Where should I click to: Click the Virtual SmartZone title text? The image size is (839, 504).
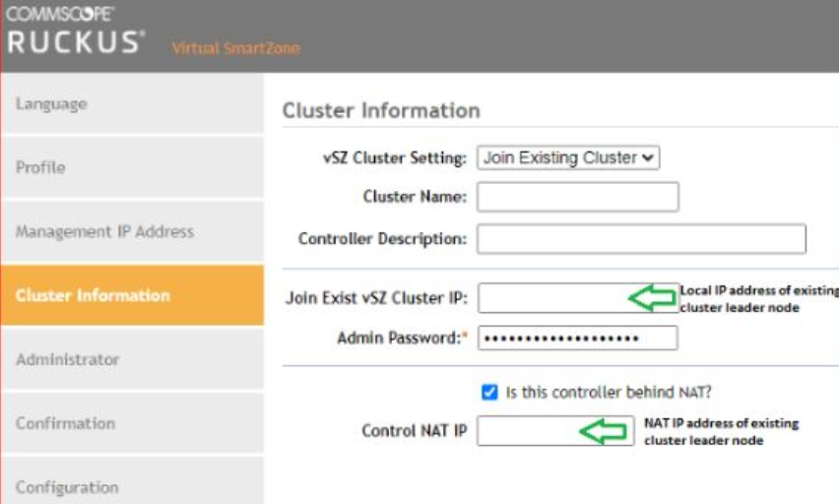tap(236, 48)
